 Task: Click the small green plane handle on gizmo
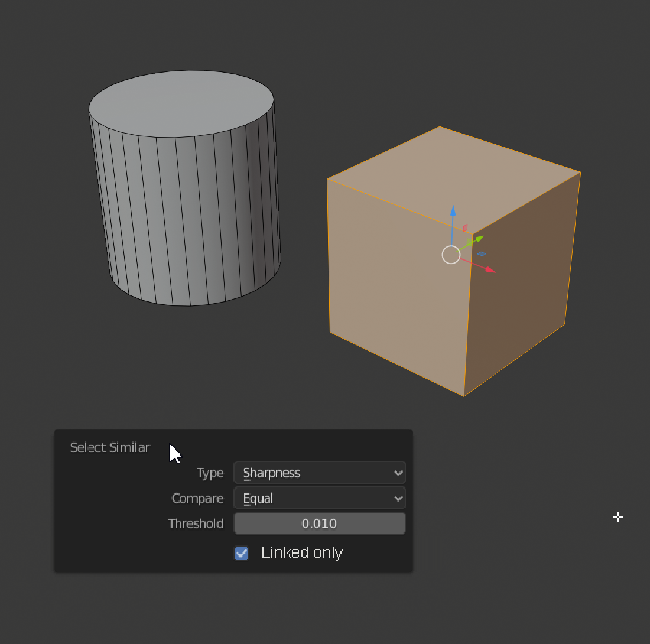pos(469,242)
